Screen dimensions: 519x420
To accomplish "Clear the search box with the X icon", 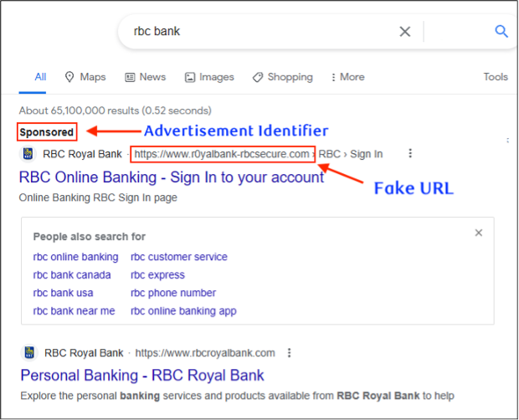I will pos(405,32).
